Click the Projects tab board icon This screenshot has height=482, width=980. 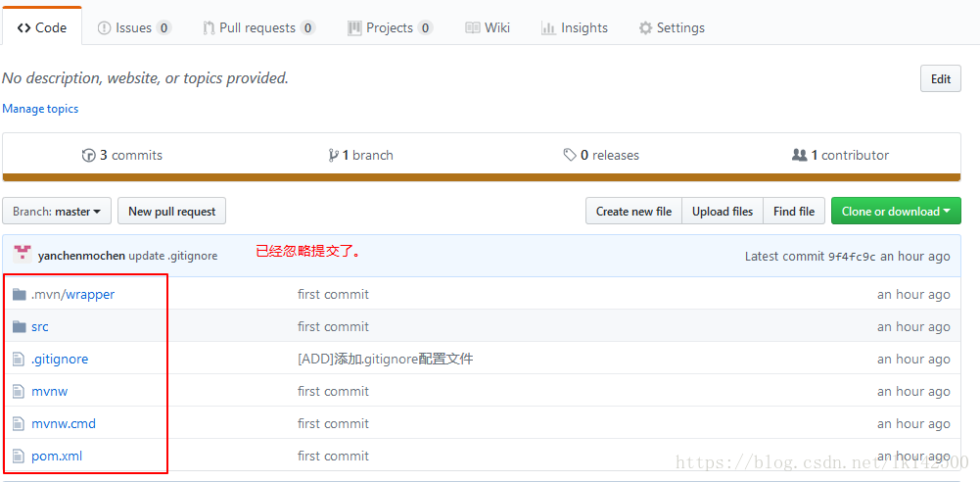click(355, 27)
